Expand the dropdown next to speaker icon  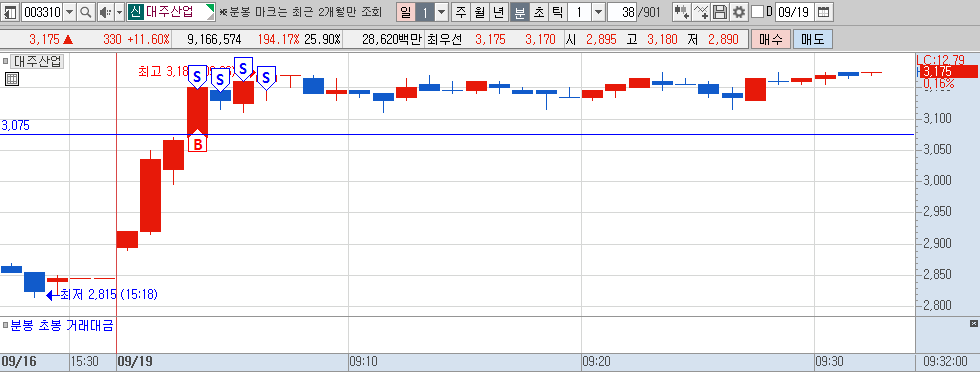119,12
